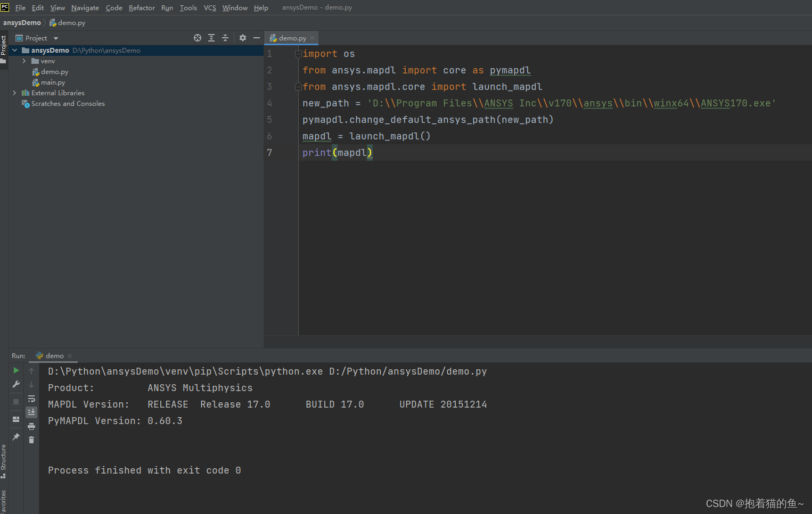
Task: Toggle pin tab in Run panel
Action: (x=16, y=437)
